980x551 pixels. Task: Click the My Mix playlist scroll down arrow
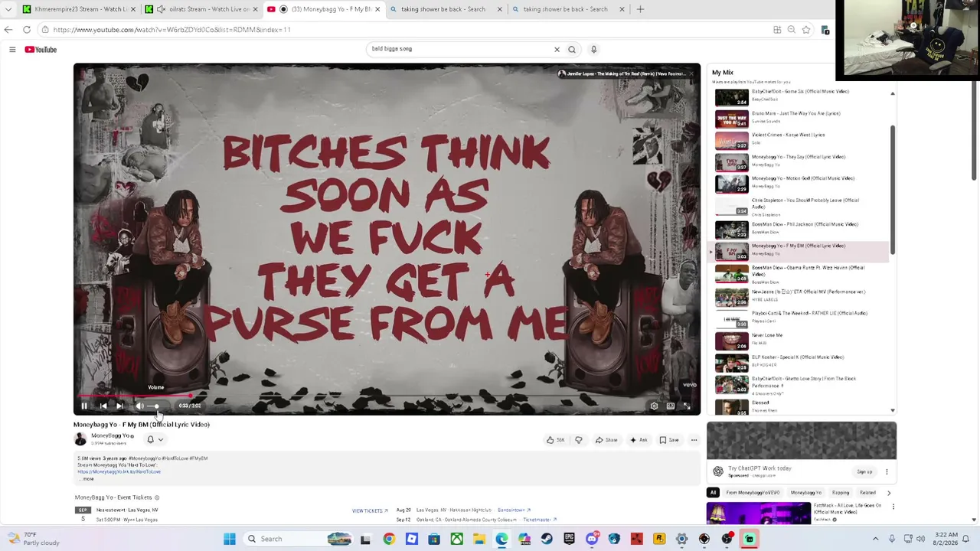pos(893,411)
